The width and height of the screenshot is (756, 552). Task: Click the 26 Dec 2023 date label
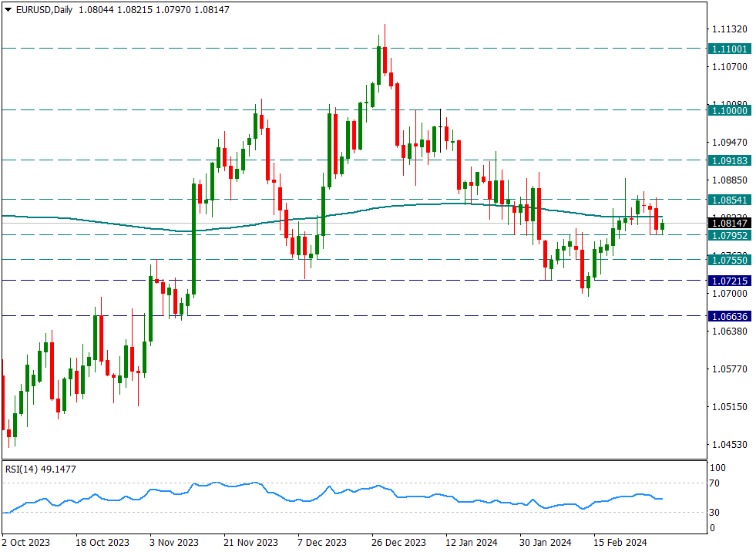coord(398,542)
